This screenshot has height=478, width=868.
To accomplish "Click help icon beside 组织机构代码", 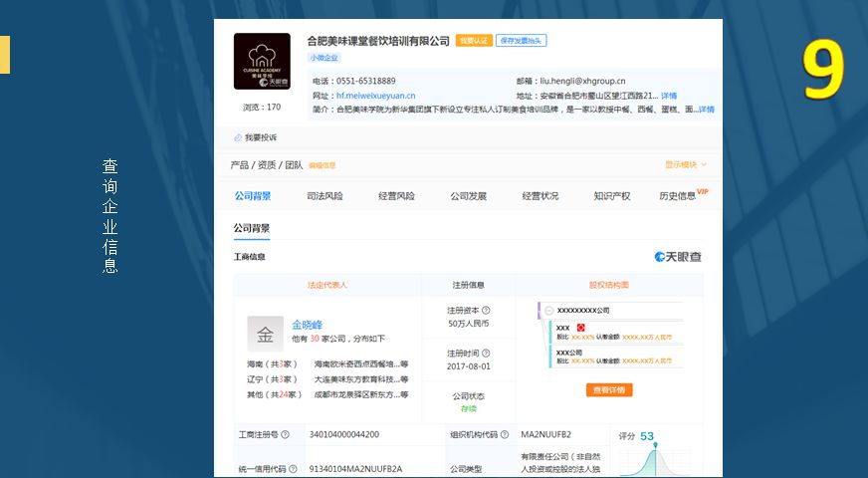I will (x=505, y=435).
